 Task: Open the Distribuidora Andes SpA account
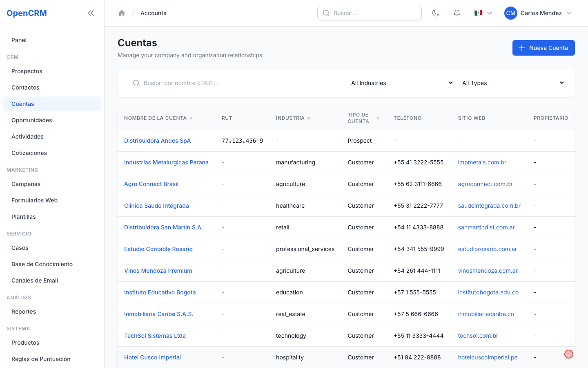click(157, 141)
